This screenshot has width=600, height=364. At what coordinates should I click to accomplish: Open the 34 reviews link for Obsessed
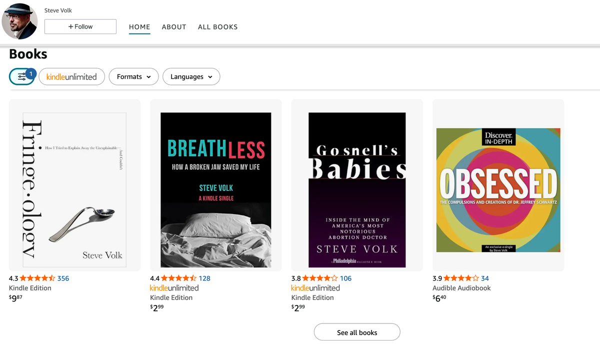coord(485,278)
